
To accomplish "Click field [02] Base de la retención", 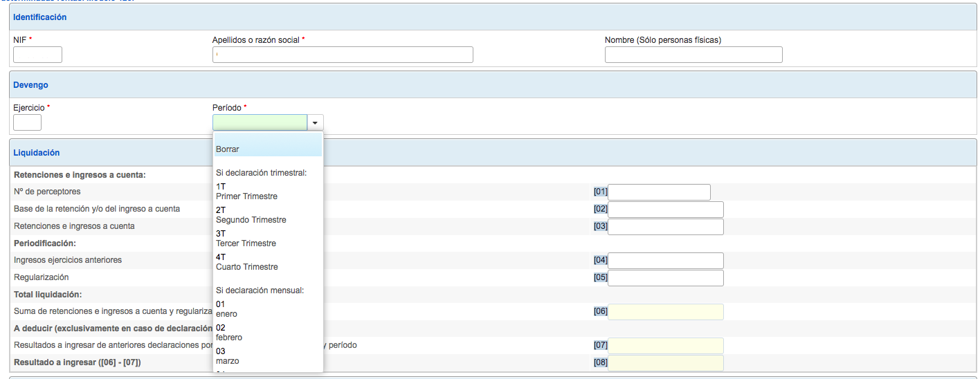I will (665, 210).
